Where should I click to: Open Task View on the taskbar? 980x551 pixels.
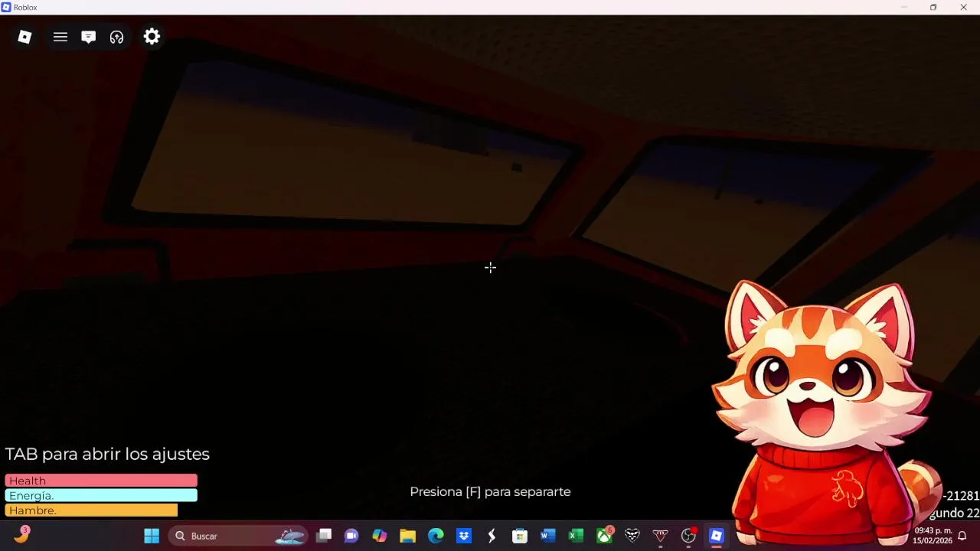point(324,536)
